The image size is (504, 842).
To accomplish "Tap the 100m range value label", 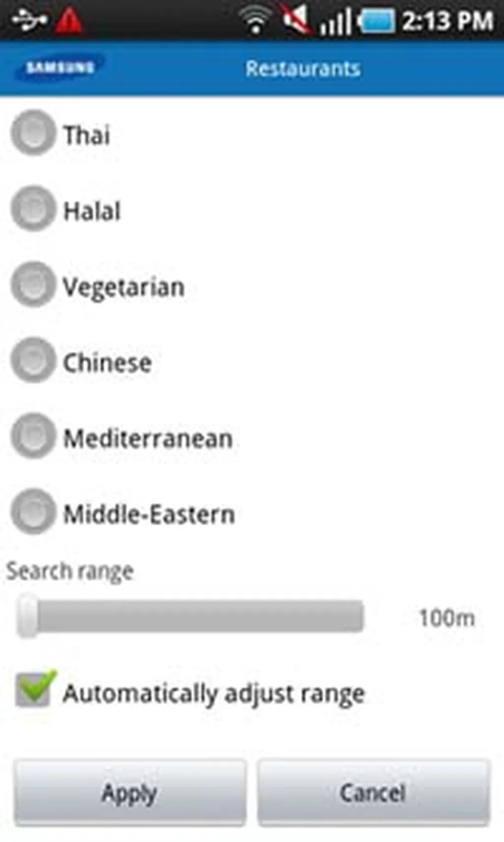I will click(x=446, y=617).
